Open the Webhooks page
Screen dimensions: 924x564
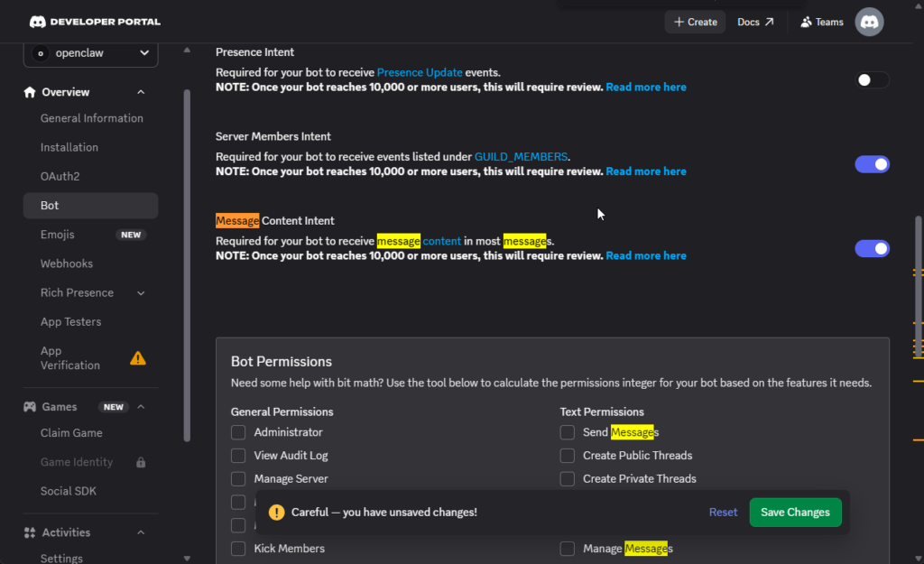pyautogui.click(x=91, y=264)
